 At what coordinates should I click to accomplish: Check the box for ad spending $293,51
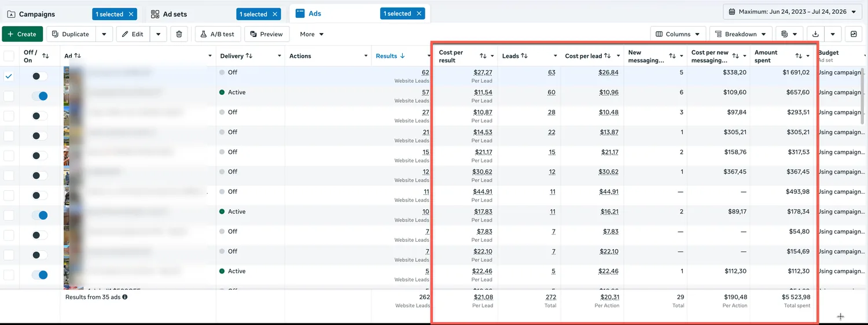point(9,116)
